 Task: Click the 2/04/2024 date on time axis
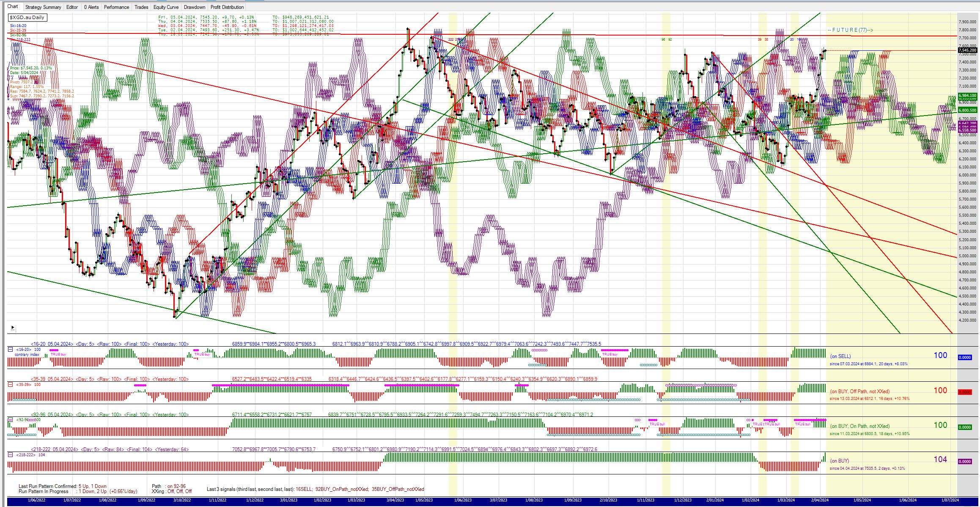(x=820, y=500)
